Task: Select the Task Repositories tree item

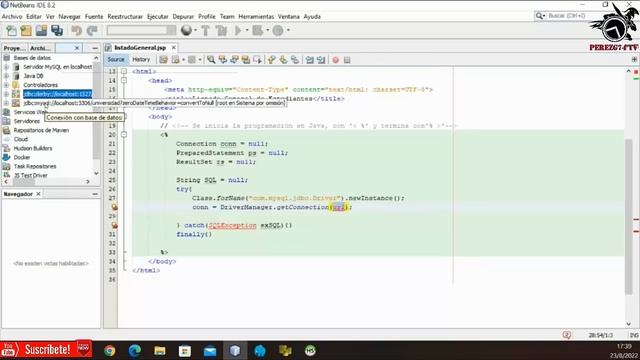Action: tap(35, 166)
